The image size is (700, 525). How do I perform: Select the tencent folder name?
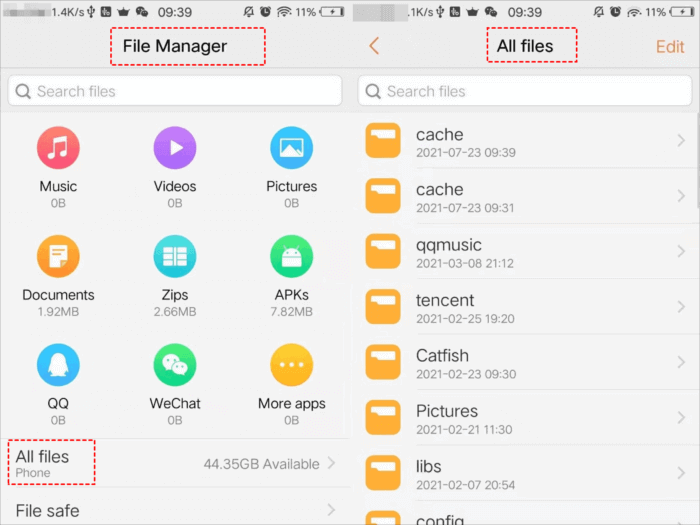point(445,300)
